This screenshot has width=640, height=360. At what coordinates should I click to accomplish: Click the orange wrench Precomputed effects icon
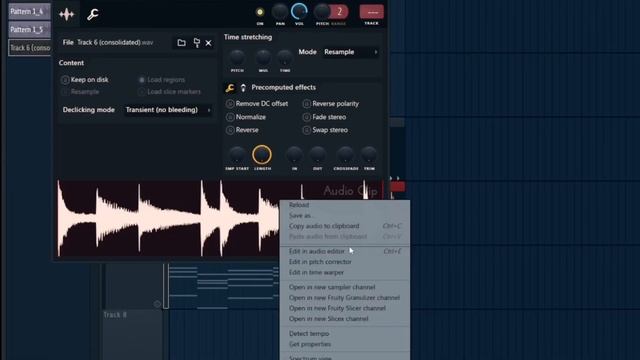(x=230, y=88)
